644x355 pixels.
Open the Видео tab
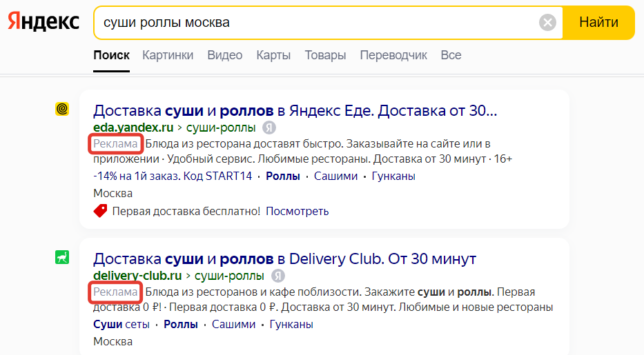224,55
